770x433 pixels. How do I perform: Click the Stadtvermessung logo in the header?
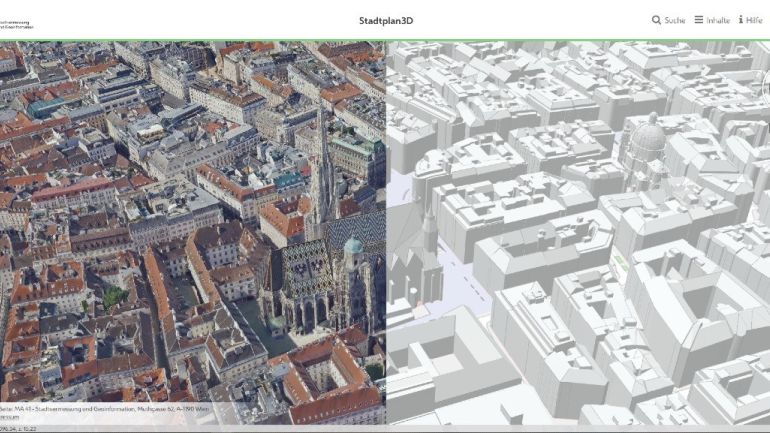16,25
